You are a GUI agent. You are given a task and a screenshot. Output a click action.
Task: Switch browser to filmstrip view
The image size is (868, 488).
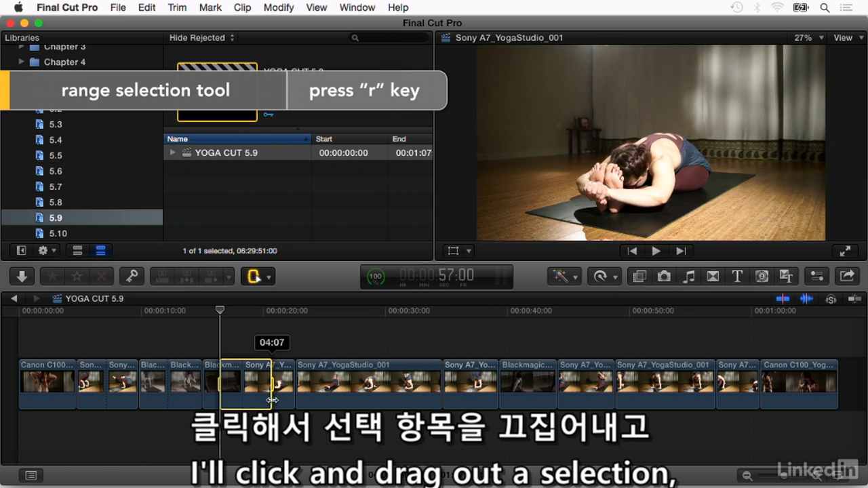tap(77, 250)
